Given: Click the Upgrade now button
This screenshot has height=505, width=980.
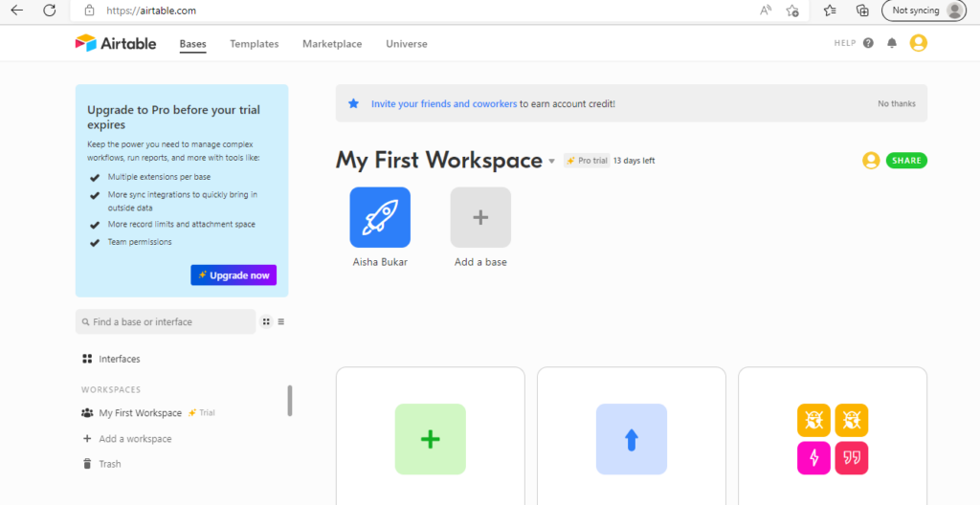Looking at the screenshot, I should click(234, 275).
